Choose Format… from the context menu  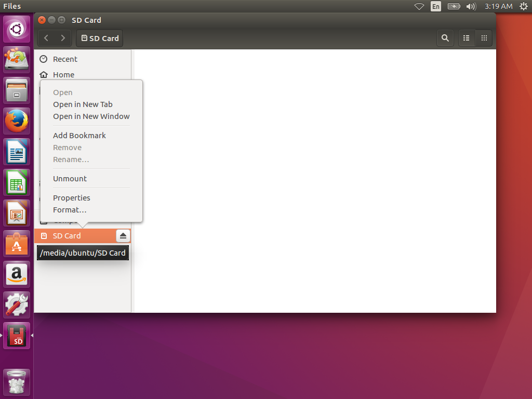pyautogui.click(x=70, y=209)
